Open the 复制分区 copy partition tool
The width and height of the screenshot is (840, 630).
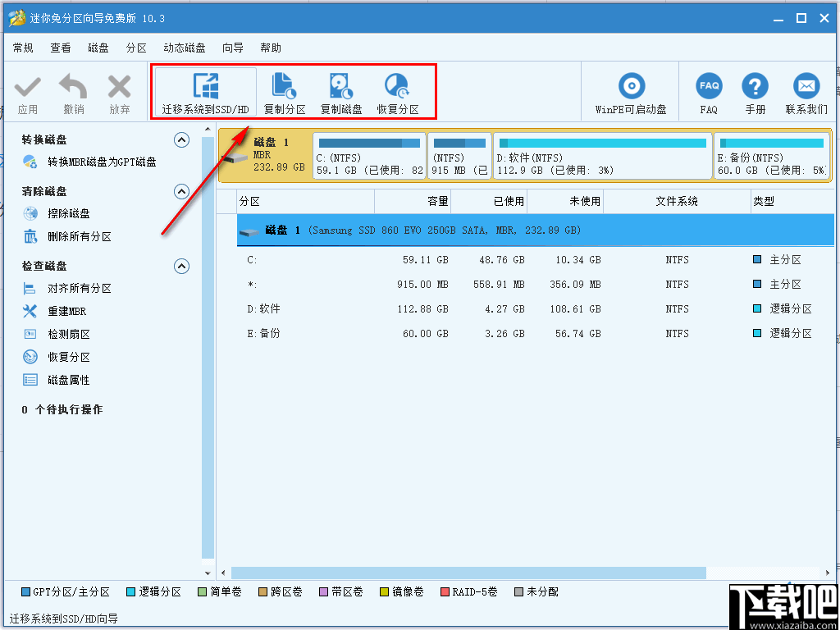285,91
